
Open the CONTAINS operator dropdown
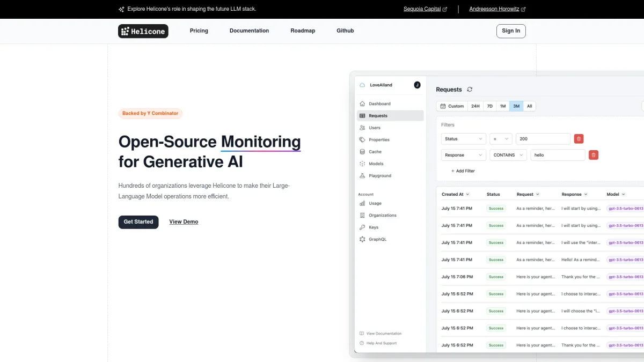point(508,155)
